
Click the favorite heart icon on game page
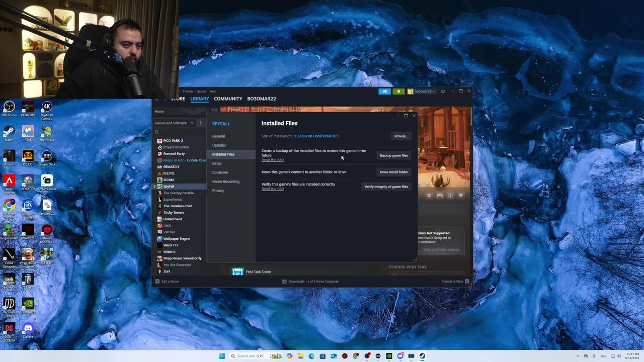(x=460, y=195)
